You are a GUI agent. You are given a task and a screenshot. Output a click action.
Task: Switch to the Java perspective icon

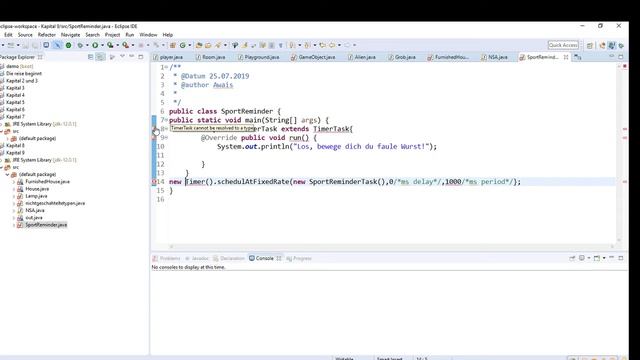(x=611, y=45)
